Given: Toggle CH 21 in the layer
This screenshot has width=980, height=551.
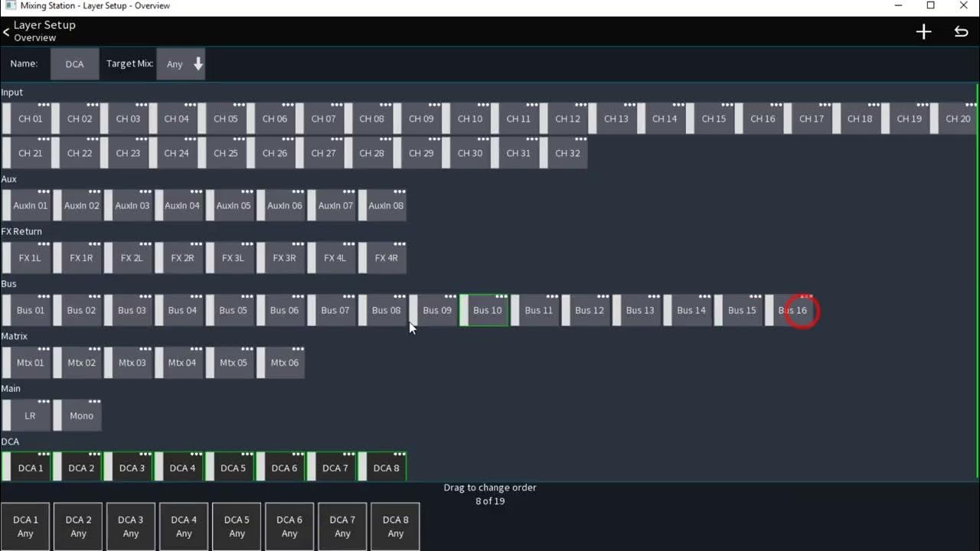Looking at the screenshot, I should [27, 153].
